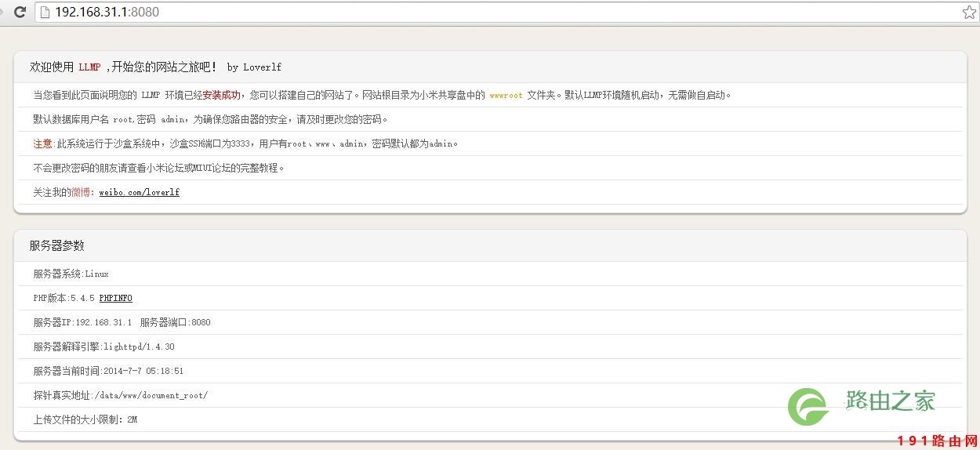Click the page info icon beside the URL
This screenshot has width=980, height=450.
pos(45,13)
